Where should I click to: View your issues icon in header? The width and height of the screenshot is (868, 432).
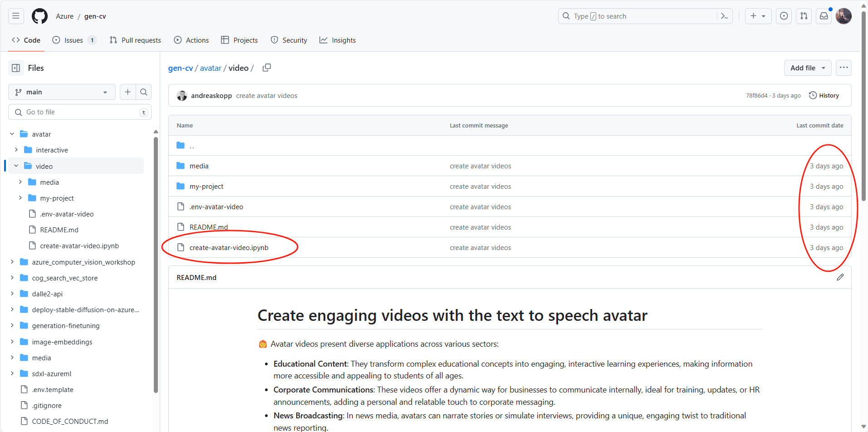pyautogui.click(x=784, y=16)
